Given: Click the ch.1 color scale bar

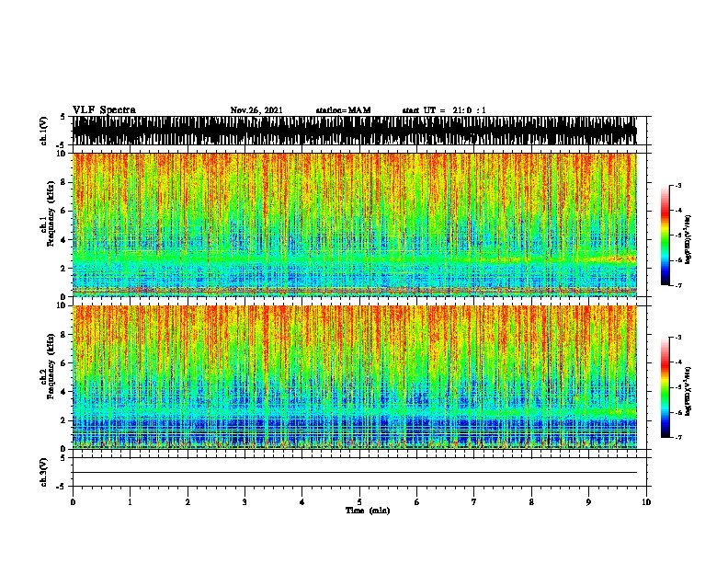Looking at the screenshot, I should click(665, 236).
